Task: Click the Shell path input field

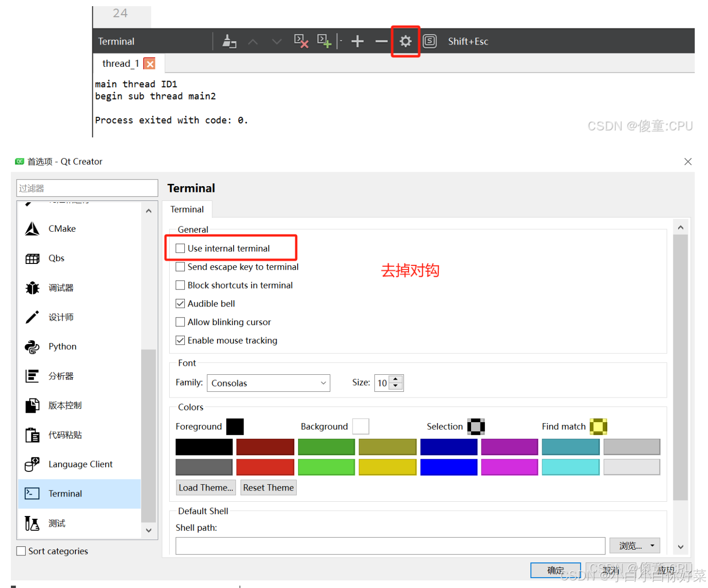Action: 390,546
